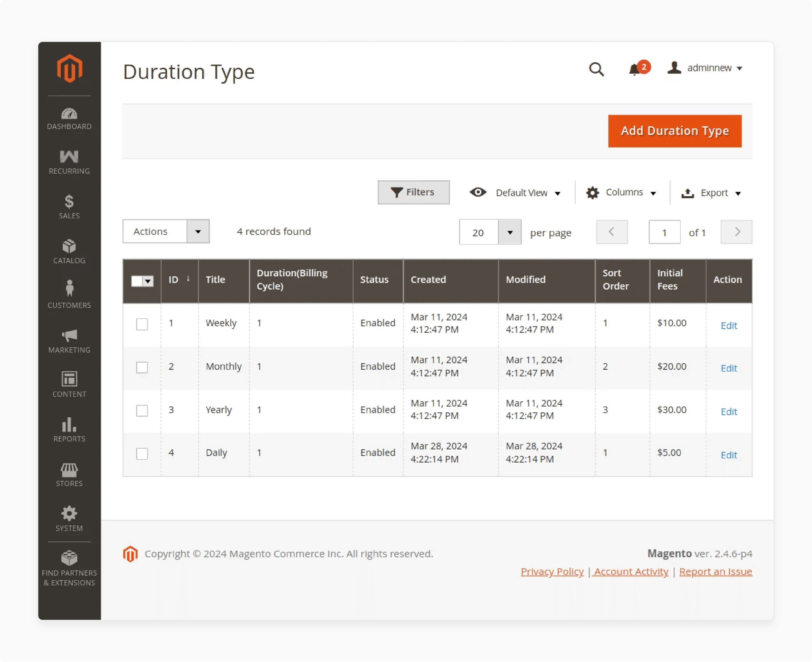Screen dimensions: 812x662
Task: Open the mass-select dropdown arrow in header
Action: [148, 281]
